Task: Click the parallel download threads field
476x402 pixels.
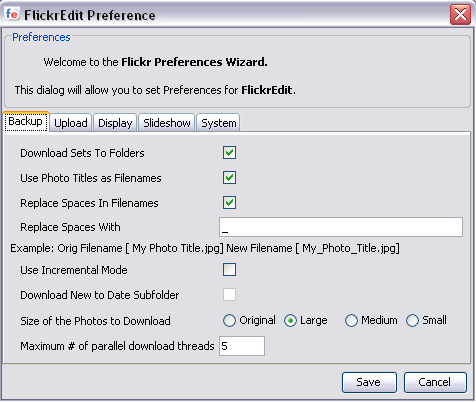Action: tap(242, 346)
